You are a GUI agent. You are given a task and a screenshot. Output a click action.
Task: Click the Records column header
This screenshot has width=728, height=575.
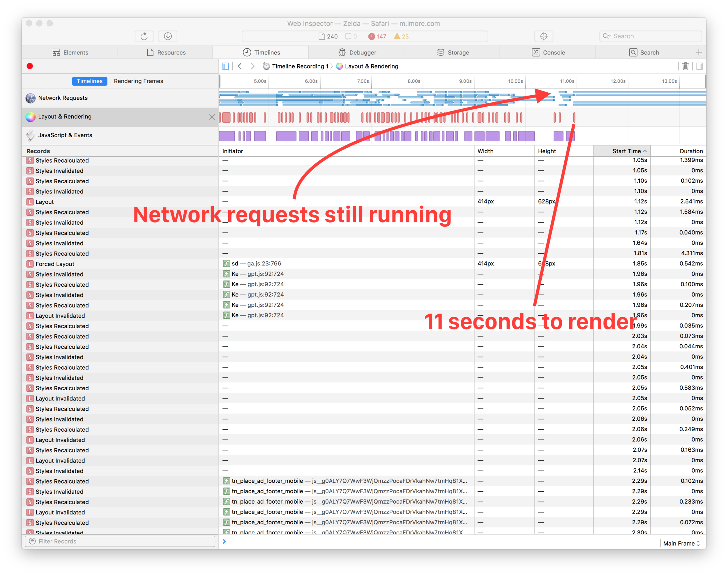point(120,151)
